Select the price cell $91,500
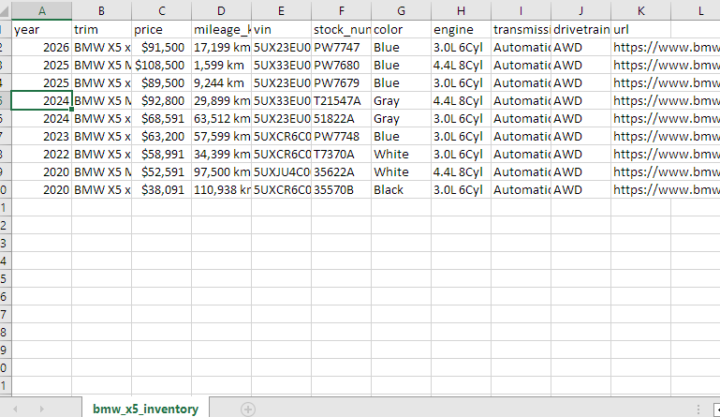This screenshot has width=720, height=417. 162,47
